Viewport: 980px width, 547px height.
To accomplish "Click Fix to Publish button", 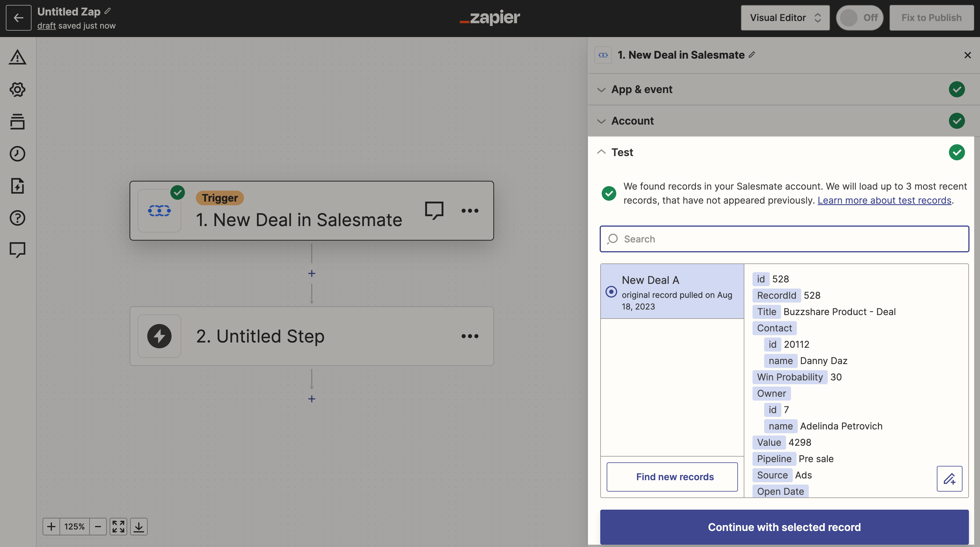I will click(x=931, y=18).
